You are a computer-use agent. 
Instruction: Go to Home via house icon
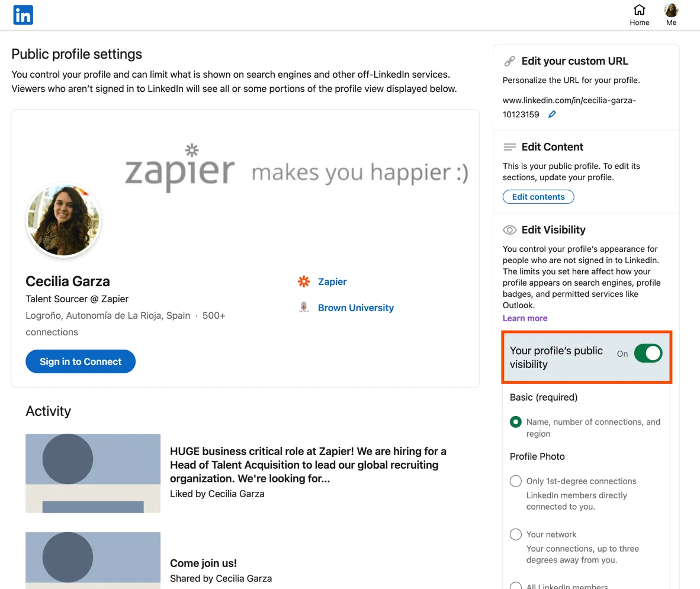pos(639,10)
